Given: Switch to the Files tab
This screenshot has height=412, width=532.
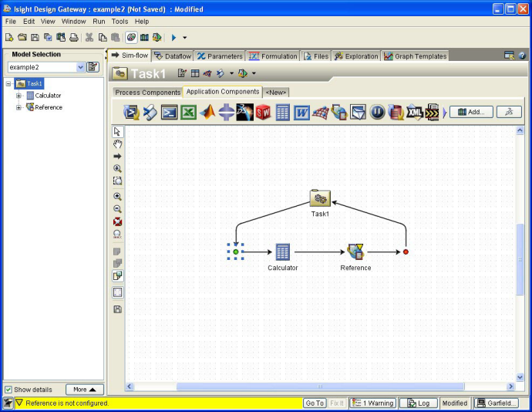Looking at the screenshot, I should [x=316, y=56].
